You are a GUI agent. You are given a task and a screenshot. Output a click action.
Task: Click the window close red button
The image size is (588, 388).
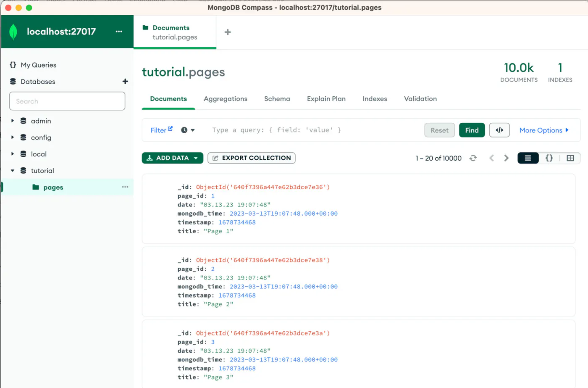click(8, 8)
